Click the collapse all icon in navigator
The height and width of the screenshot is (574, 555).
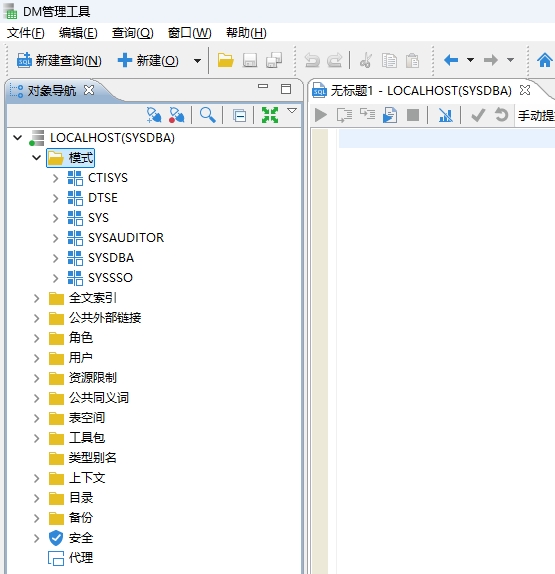coord(239,116)
